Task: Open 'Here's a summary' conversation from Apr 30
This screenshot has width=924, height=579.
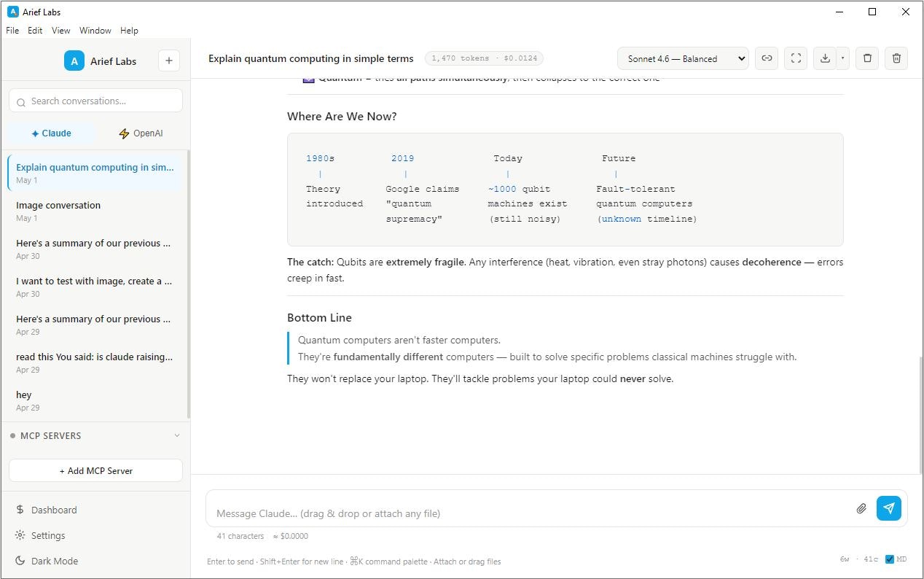Action: (95, 249)
